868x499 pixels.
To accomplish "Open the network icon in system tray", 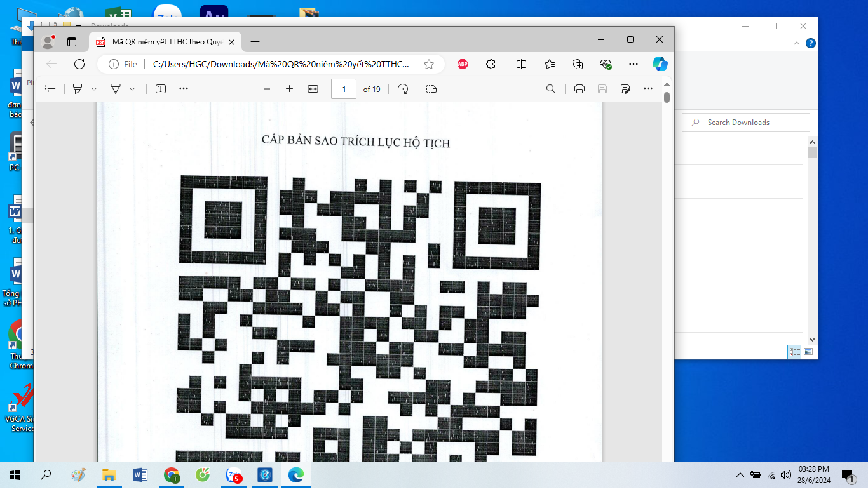I will pyautogui.click(x=771, y=475).
